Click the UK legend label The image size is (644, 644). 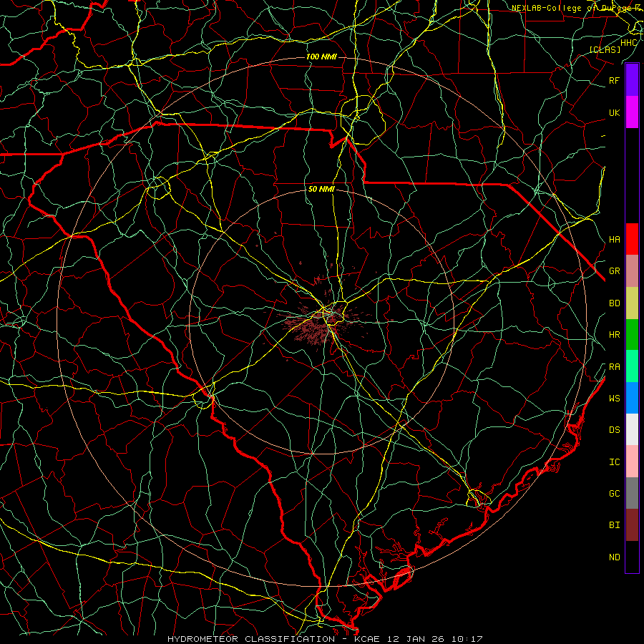tap(614, 112)
